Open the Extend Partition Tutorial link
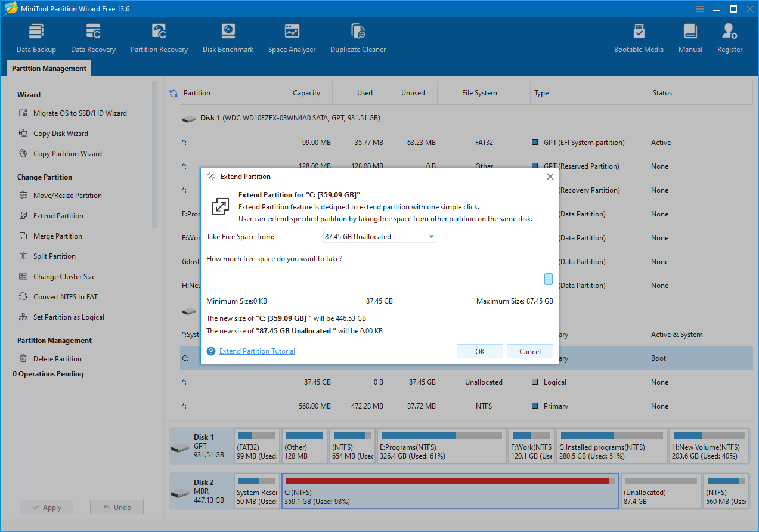Viewport: 759px width, 532px height. pos(257,351)
